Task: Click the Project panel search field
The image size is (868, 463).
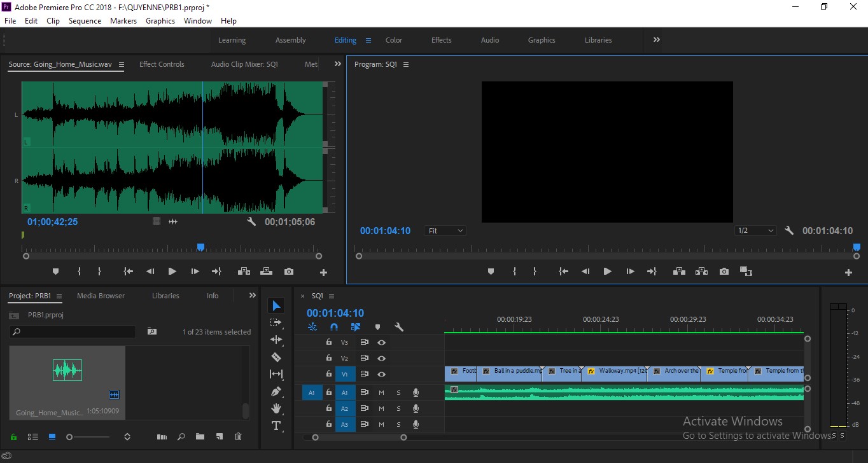Action: pos(73,332)
